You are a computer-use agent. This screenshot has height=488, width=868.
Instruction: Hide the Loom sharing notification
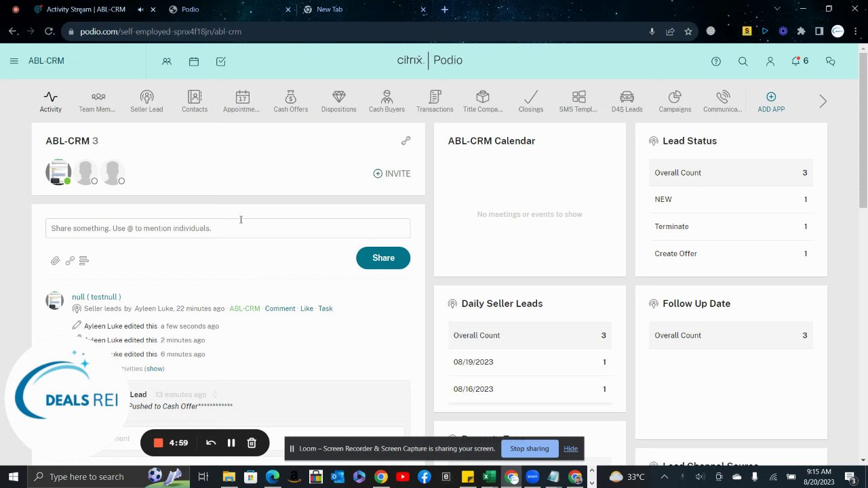tap(571, 449)
